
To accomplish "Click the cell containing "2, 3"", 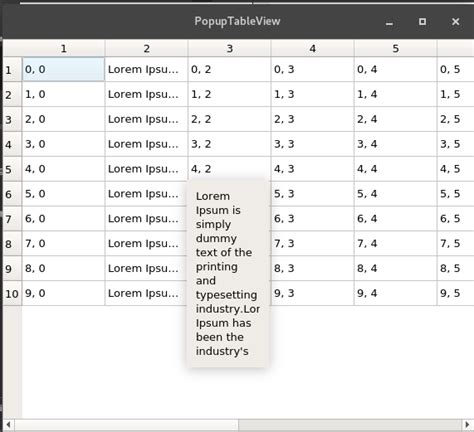I will pos(313,119).
